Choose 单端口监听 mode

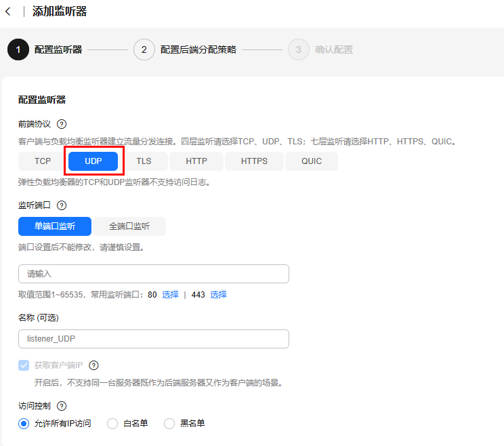(55, 226)
